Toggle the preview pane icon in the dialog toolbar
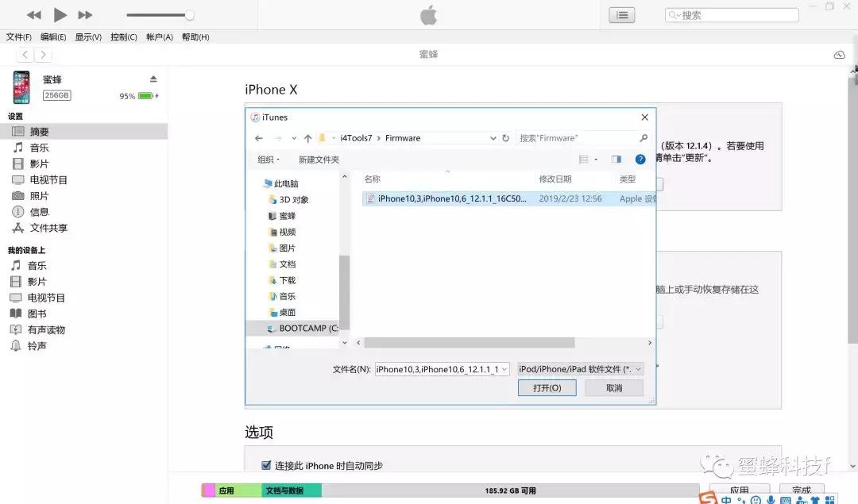Viewport: 858px width, 504px height. pos(616,159)
